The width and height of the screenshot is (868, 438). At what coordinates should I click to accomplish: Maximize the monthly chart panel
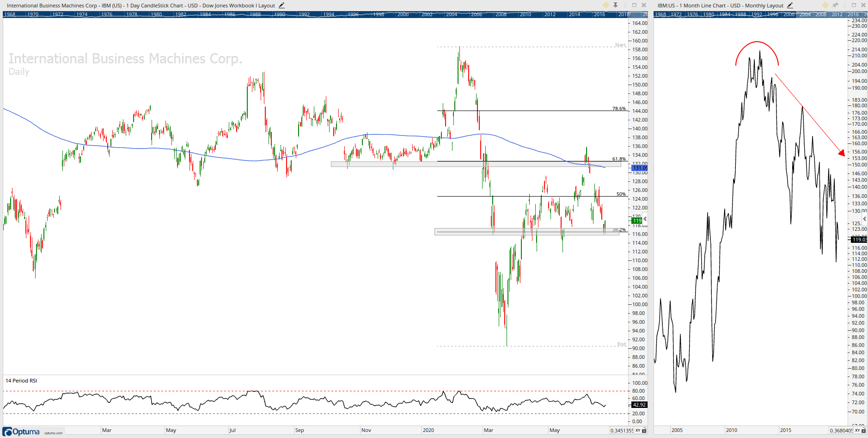click(854, 5)
